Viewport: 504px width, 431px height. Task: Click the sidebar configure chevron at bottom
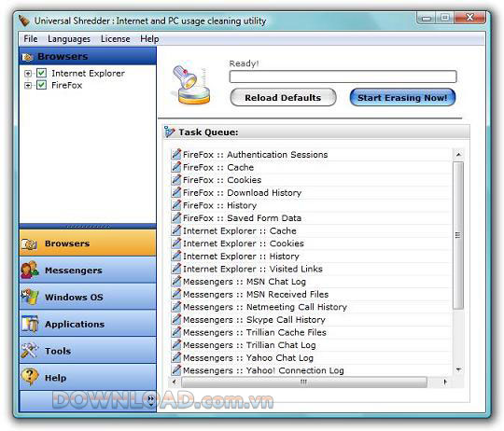150,400
